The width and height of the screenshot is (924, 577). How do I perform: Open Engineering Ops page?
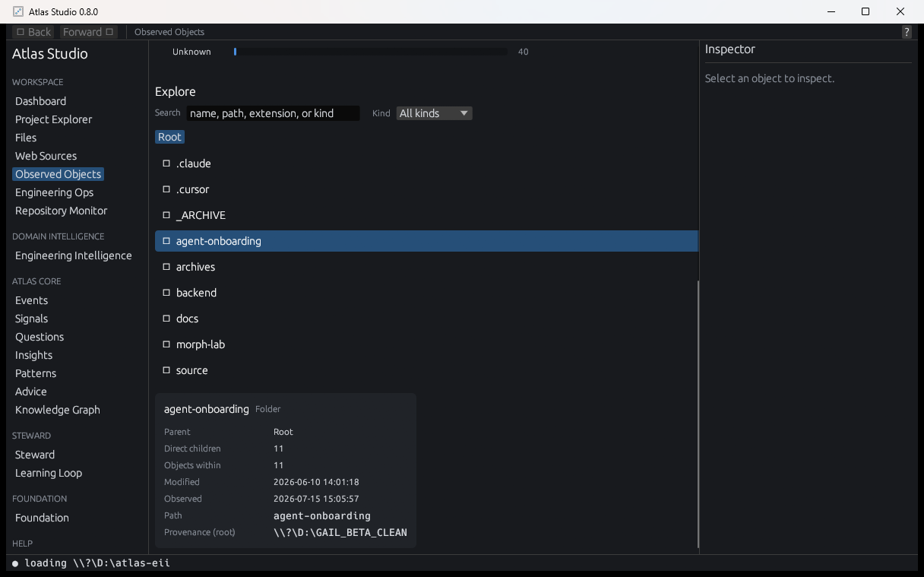(54, 192)
